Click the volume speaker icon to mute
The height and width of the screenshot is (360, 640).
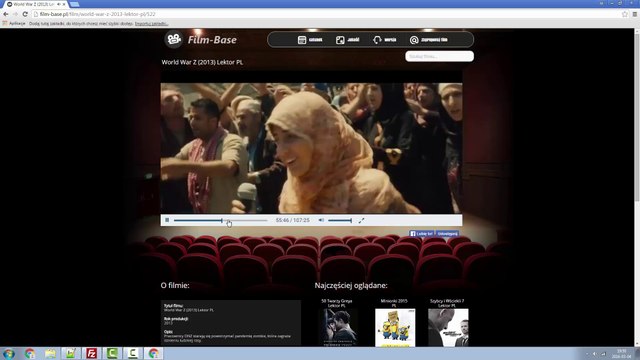pos(321,220)
